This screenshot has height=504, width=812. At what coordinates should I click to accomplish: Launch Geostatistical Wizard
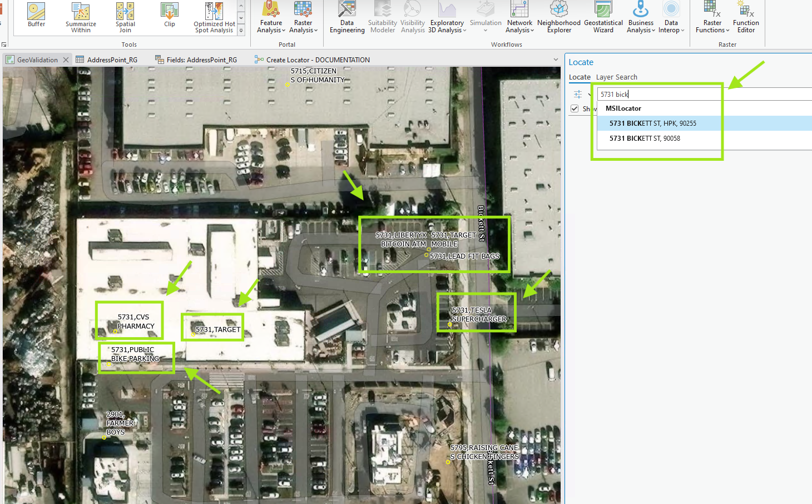[x=603, y=17]
